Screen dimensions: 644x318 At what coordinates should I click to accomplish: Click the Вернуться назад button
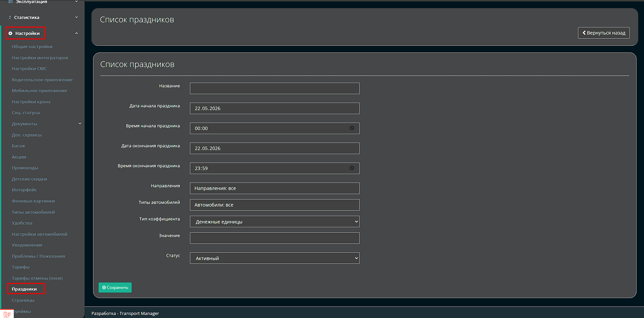pos(604,33)
